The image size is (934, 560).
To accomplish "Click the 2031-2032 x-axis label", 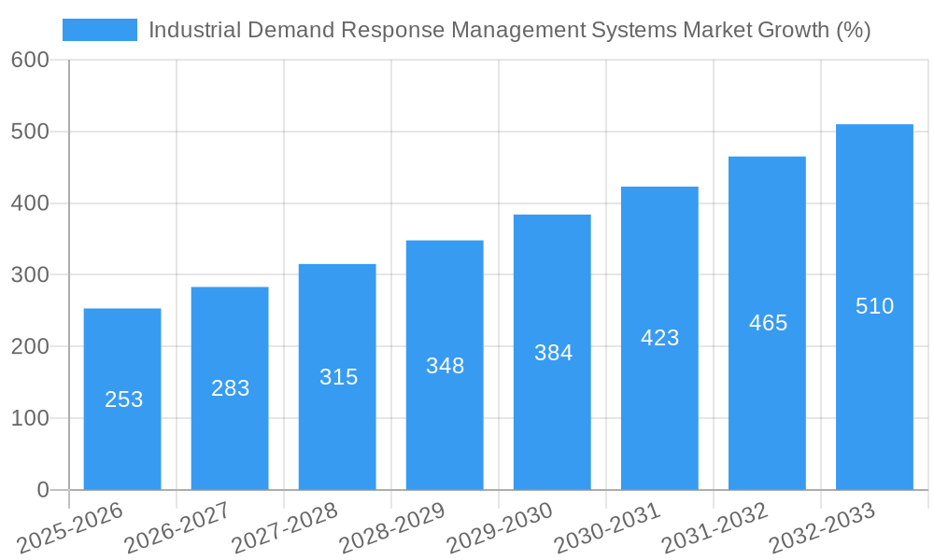I will [715, 528].
